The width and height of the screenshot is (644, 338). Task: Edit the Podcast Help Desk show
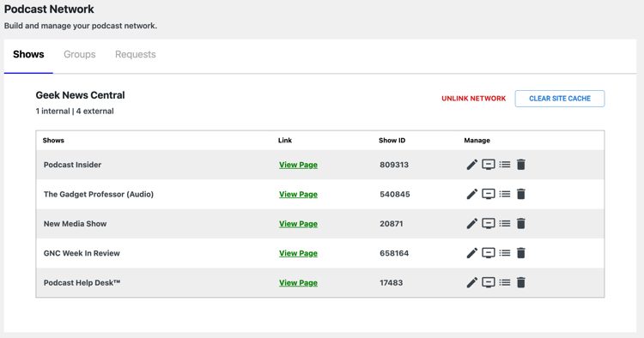coord(472,282)
